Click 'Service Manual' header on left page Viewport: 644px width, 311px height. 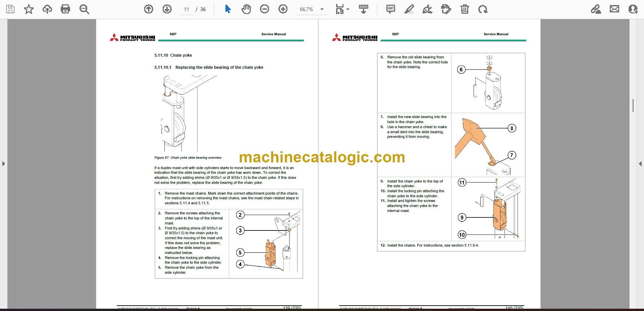pos(274,34)
